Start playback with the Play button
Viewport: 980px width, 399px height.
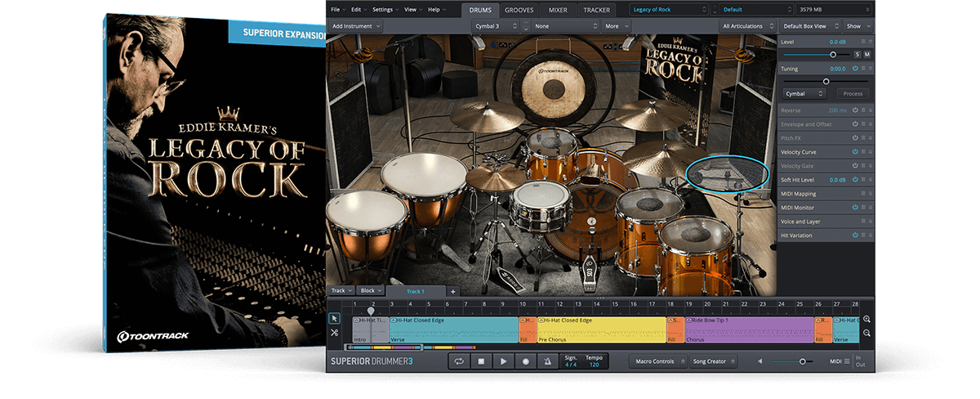tap(503, 361)
